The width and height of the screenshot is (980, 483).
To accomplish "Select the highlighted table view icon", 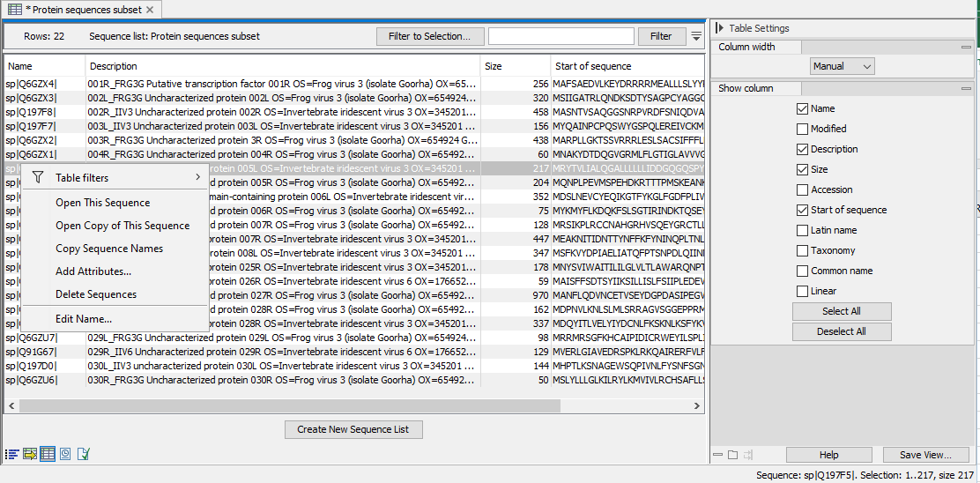I will point(48,454).
